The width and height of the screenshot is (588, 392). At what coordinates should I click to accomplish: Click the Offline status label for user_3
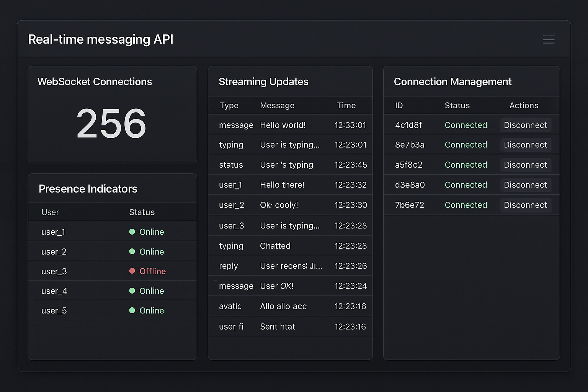pos(153,271)
